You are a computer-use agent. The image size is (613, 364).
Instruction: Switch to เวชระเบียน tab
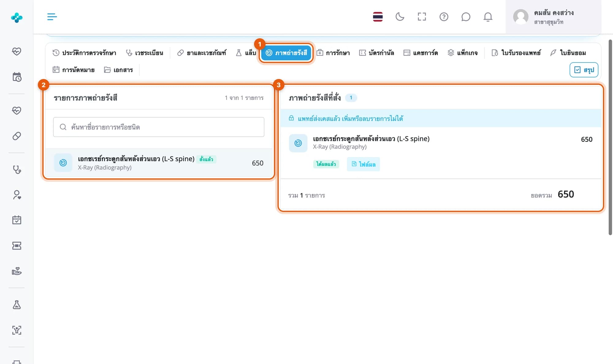(144, 53)
